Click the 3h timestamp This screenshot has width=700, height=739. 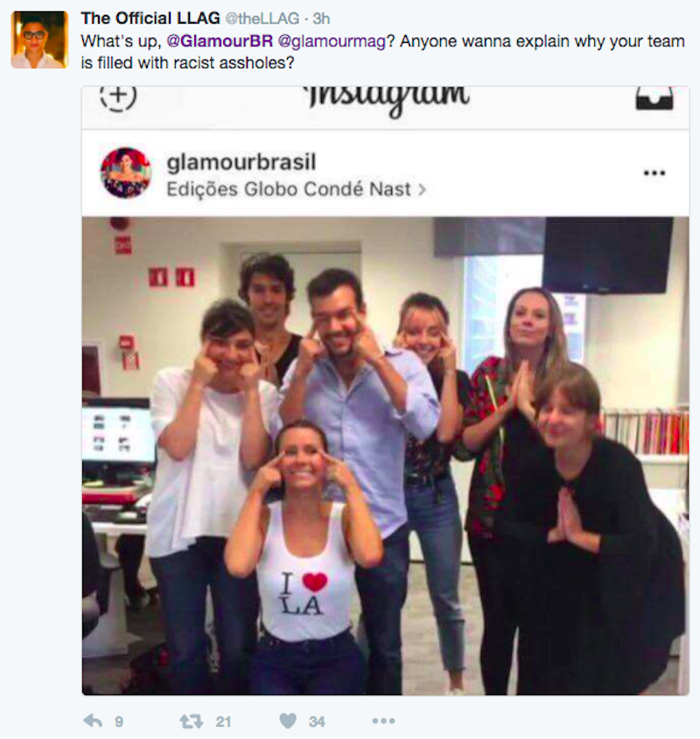[321, 18]
